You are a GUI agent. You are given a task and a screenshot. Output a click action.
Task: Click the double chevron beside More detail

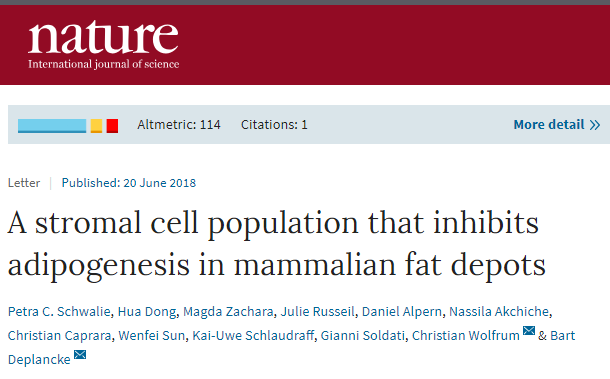(x=595, y=125)
